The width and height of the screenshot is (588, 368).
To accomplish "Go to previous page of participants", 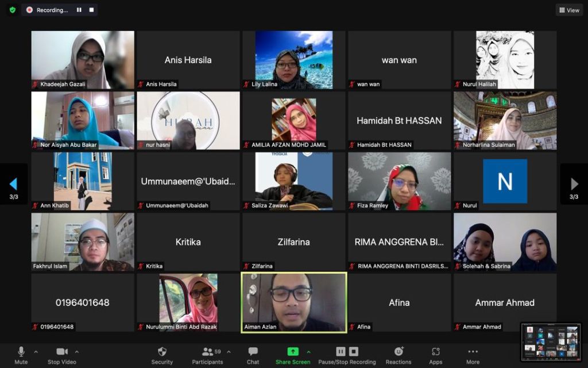I will tap(13, 184).
